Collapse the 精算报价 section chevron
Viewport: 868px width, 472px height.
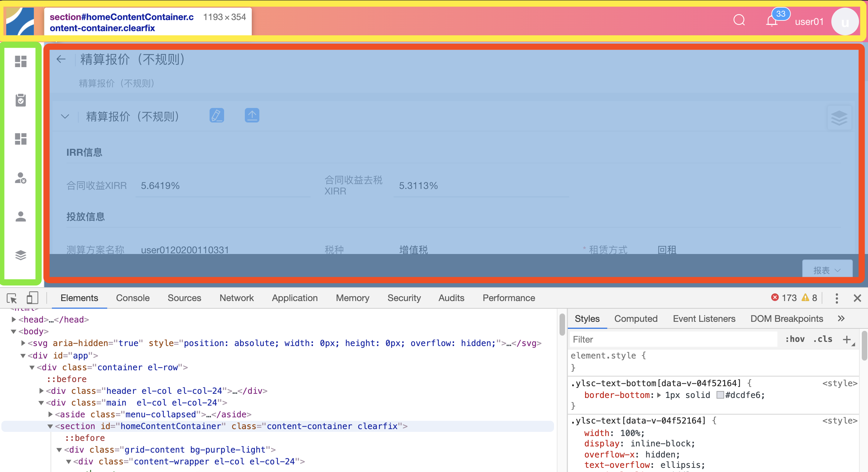pyautogui.click(x=65, y=117)
